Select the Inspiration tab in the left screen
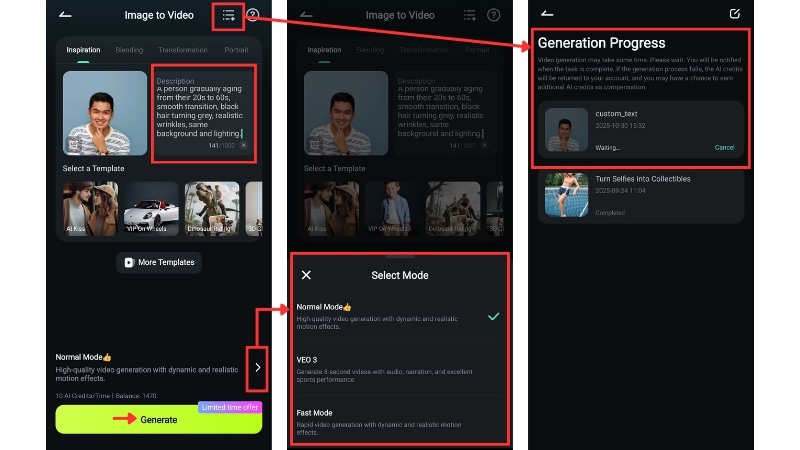The height and width of the screenshot is (450, 800). pyautogui.click(x=83, y=50)
